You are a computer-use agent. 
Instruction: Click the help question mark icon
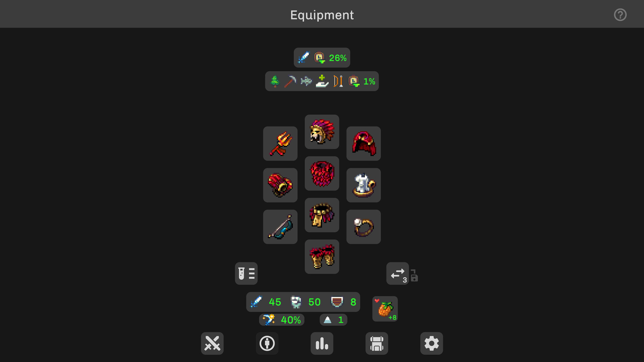coord(620,15)
